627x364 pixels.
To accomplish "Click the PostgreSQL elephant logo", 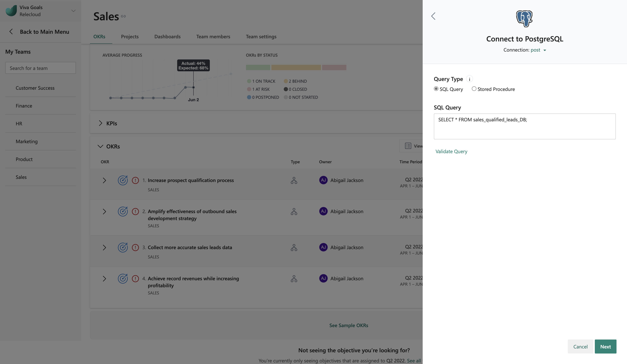I will 524,19.
